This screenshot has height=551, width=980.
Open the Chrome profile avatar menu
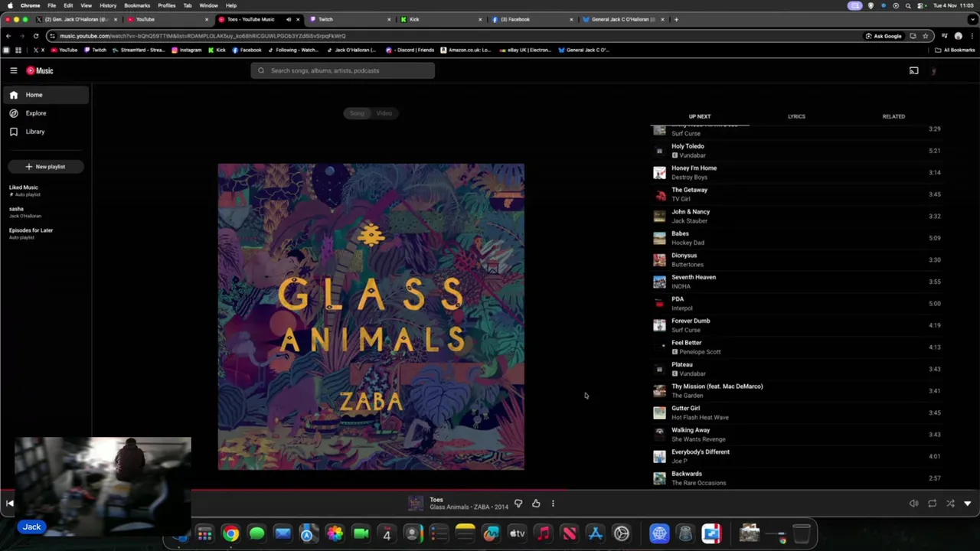pos(958,36)
